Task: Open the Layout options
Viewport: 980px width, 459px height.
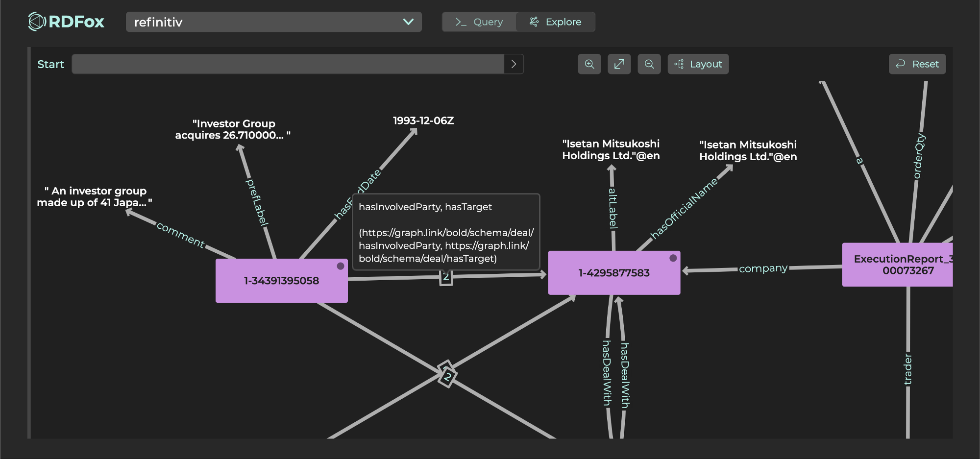Action: [x=698, y=64]
